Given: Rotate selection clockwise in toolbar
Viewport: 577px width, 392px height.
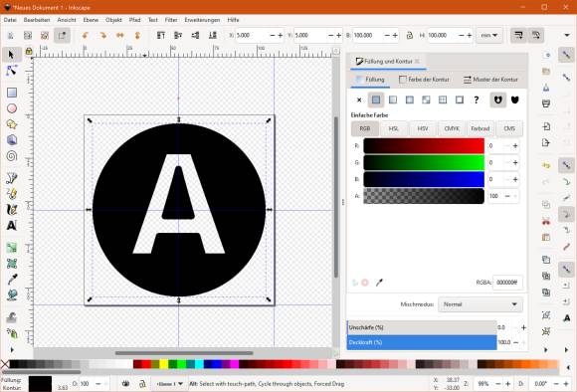Looking at the screenshot, I should click(103, 36).
